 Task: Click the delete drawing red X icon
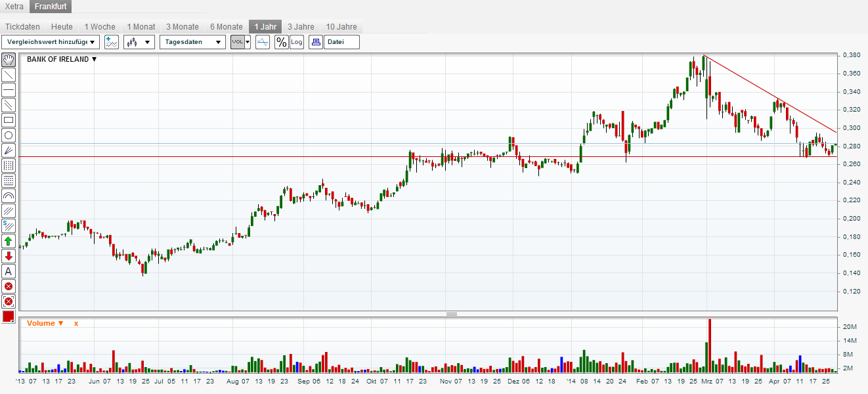9,286
